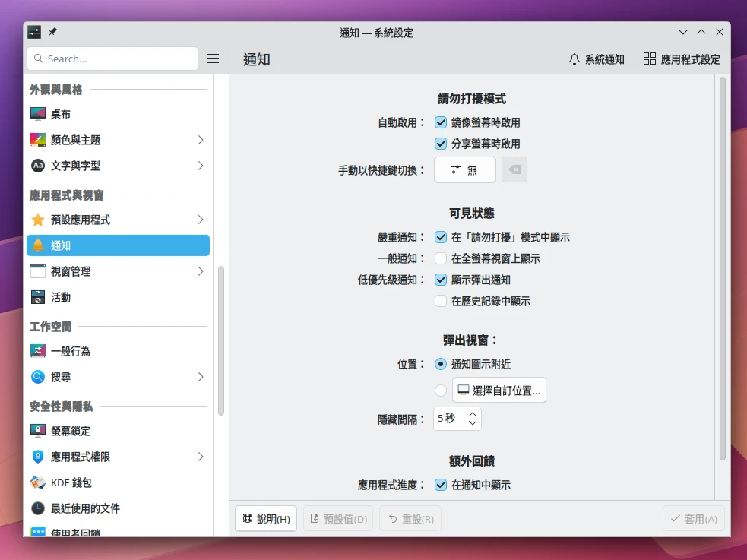747x560 pixels.
Task: Select the 活動 activities icon in sidebar
Action: tap(38, 297)
